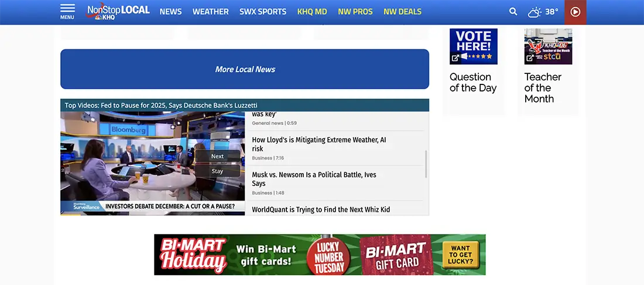Click the video playlist scrollbar
This screenshot has width=644, height=285.
(x=426, y=164)
